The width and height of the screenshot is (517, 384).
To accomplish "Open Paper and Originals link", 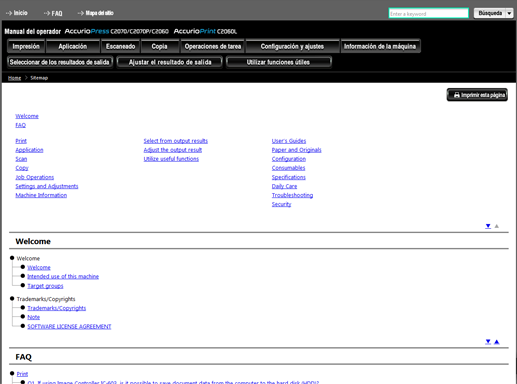I will pyautogui.click(x=296, y=150).
